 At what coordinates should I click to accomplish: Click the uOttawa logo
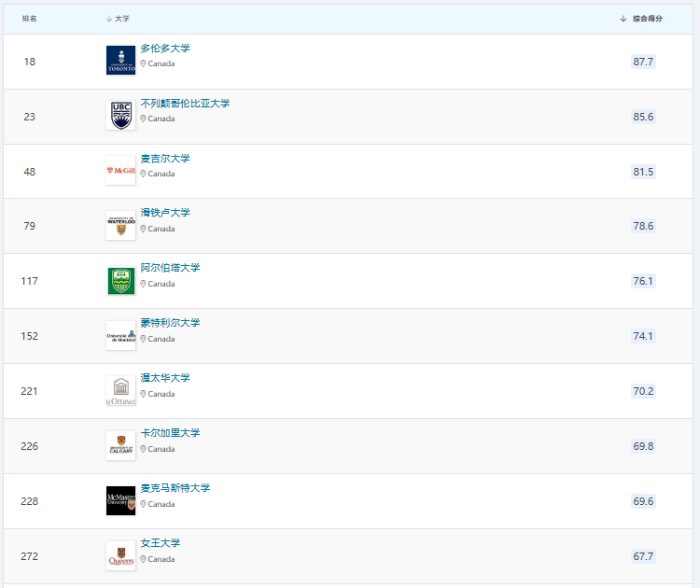[120, 391]
